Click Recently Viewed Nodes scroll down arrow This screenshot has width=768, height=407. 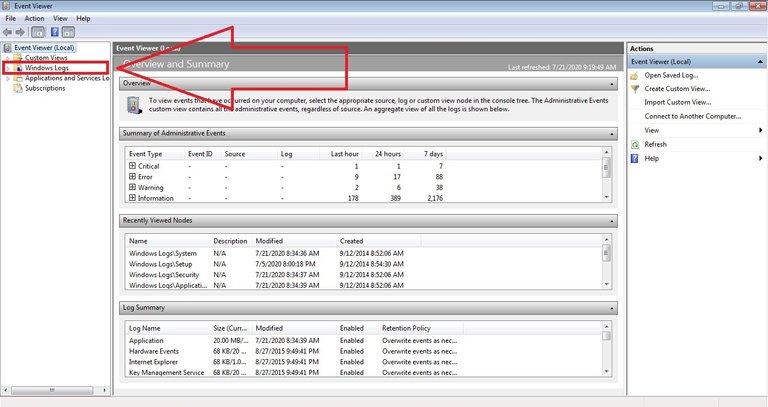click(x=606, y=284)
